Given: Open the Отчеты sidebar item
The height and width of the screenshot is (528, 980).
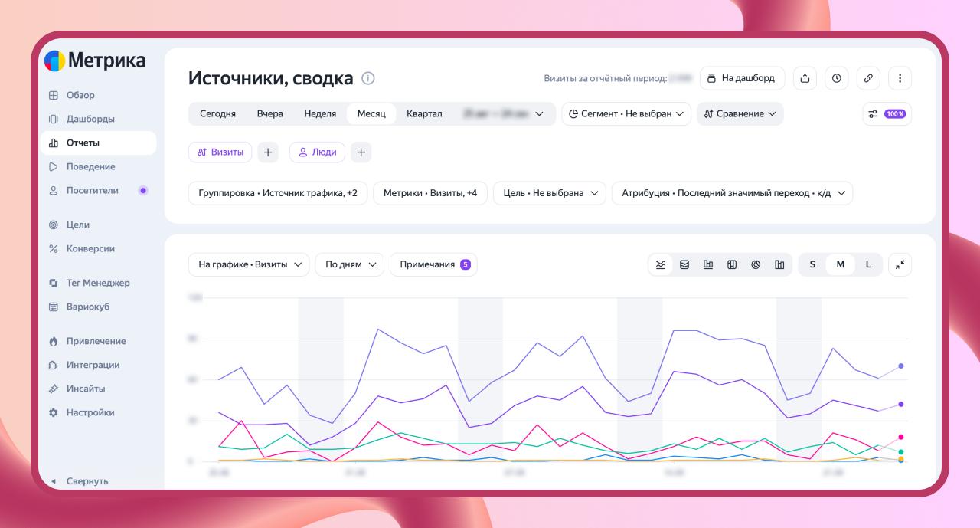Looking at the screenshot, I should (x=99, y=143).
